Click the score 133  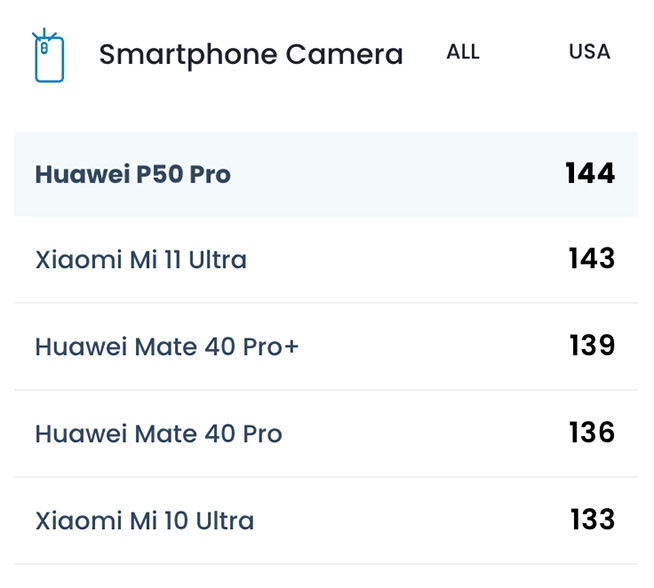pos(592,520)
